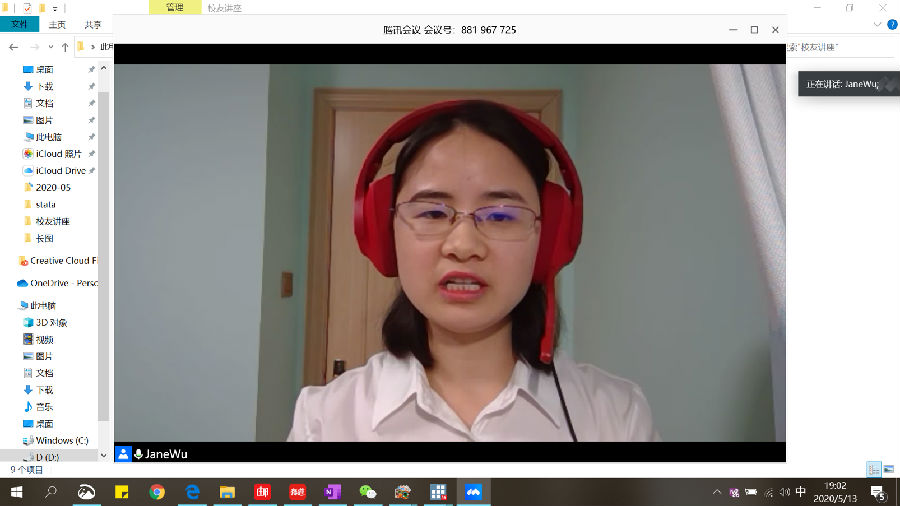Open WeChat from the taskbar
Image resolution: width=900 pixels, height=506 pixels.
pyautogui.click(x=368, y=492)
